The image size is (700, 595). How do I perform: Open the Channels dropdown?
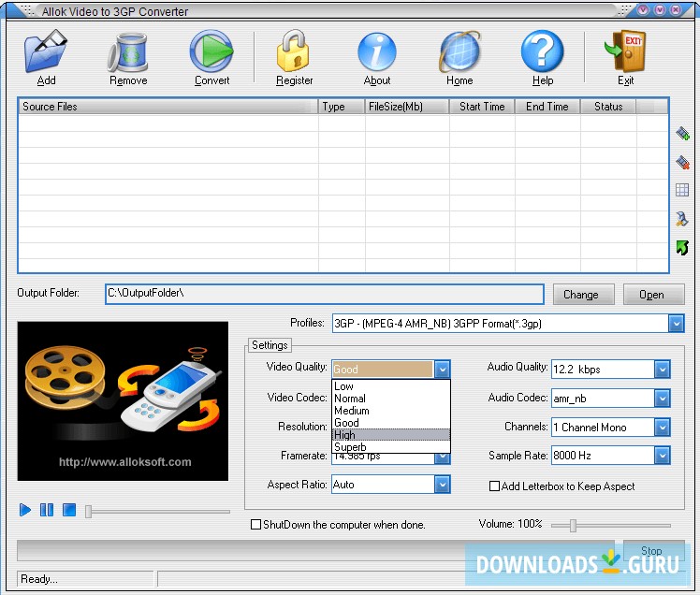coord(662,428)
